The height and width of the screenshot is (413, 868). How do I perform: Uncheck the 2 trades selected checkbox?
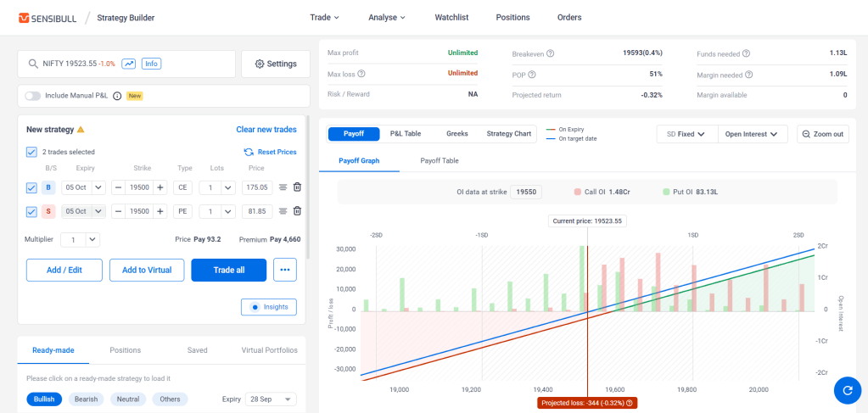[31, 152]
